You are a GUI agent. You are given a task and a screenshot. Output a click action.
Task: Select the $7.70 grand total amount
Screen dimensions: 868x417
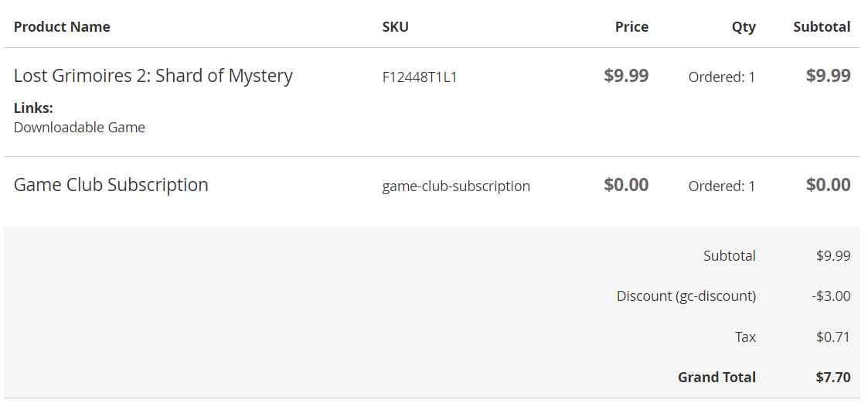[832, 378]
